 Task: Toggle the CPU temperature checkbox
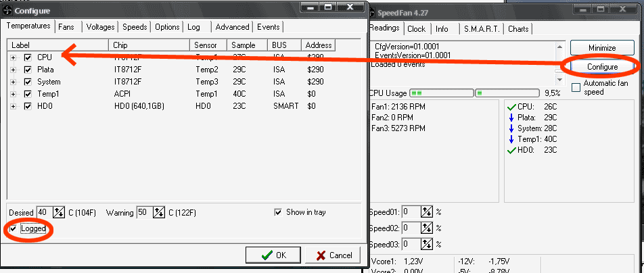(28, 57)
